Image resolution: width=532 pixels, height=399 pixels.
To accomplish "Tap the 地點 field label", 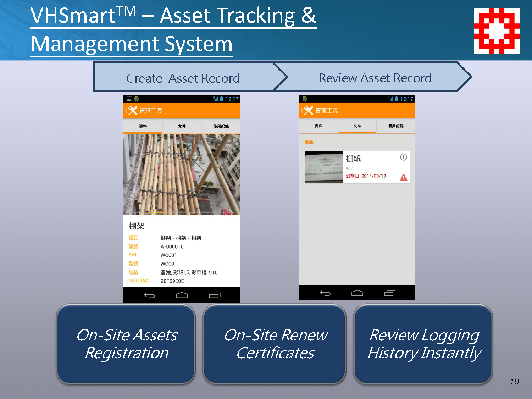I will tap(133, 272).
